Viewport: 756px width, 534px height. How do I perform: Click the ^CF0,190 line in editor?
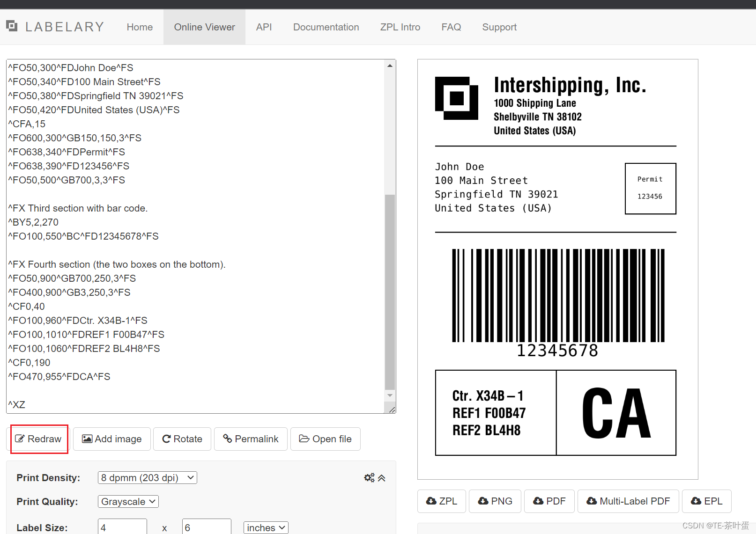pyautogui.click(x=29, y=363)
